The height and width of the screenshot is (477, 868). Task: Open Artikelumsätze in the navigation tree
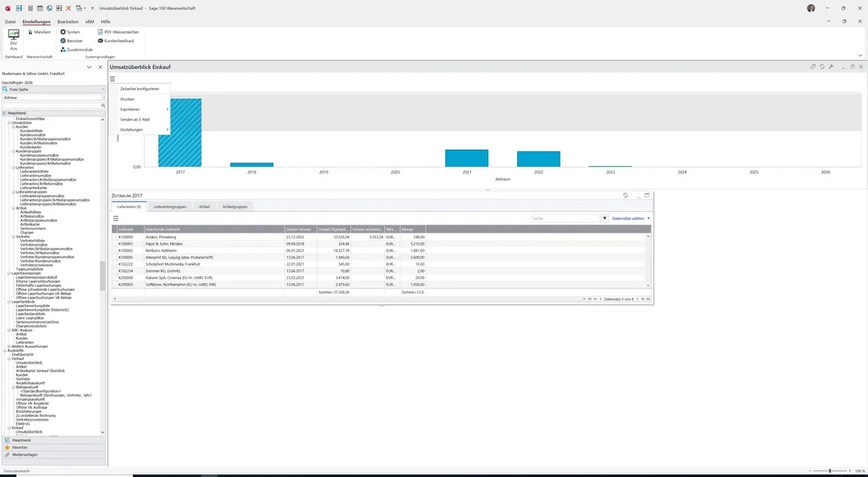click(33, 216)
